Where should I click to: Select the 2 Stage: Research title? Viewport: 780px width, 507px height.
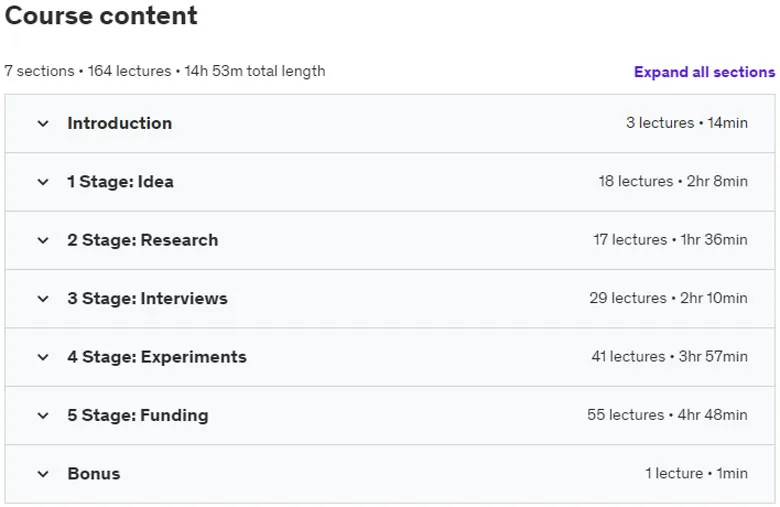coord(143,240)
